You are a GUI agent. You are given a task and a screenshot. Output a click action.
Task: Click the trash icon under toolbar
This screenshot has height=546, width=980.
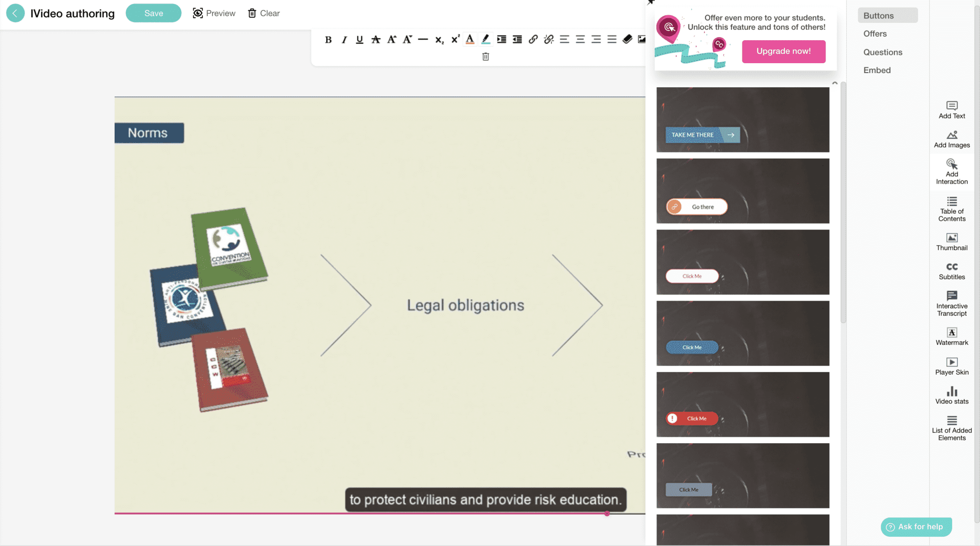coord(486,57)
